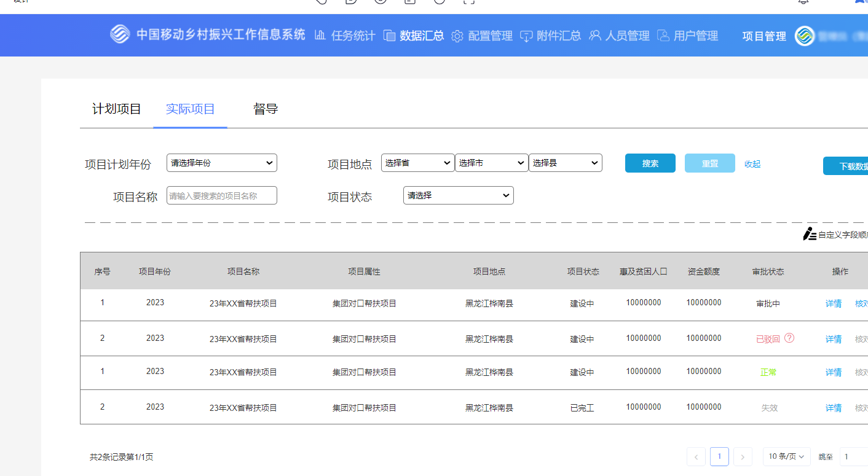Screen dimensions: 868x476
Task: Click the 收起 link to collapse the filters
Action: 752,164
